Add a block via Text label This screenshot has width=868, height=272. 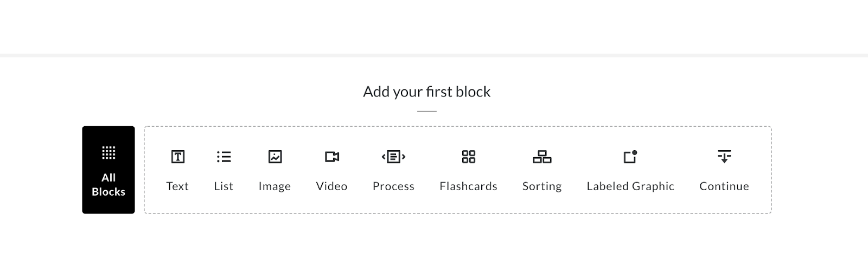[177, 186]
